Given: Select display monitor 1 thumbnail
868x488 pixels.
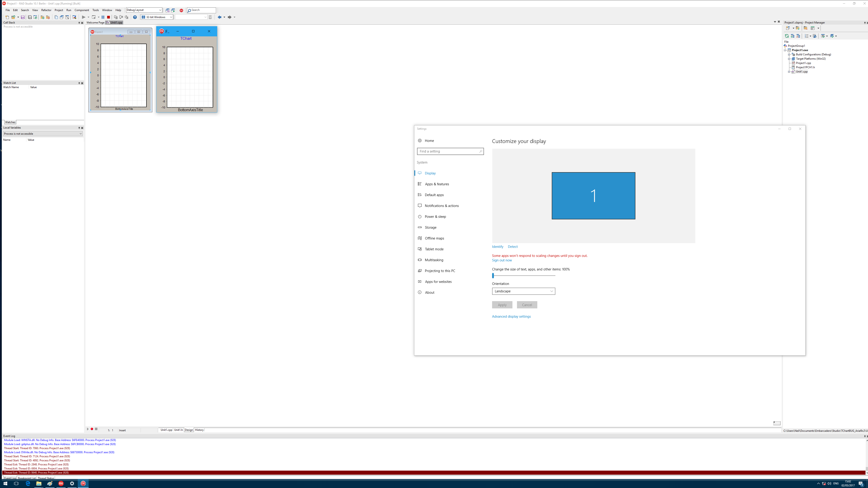Looking at the screenshot, I should (593, 196).
